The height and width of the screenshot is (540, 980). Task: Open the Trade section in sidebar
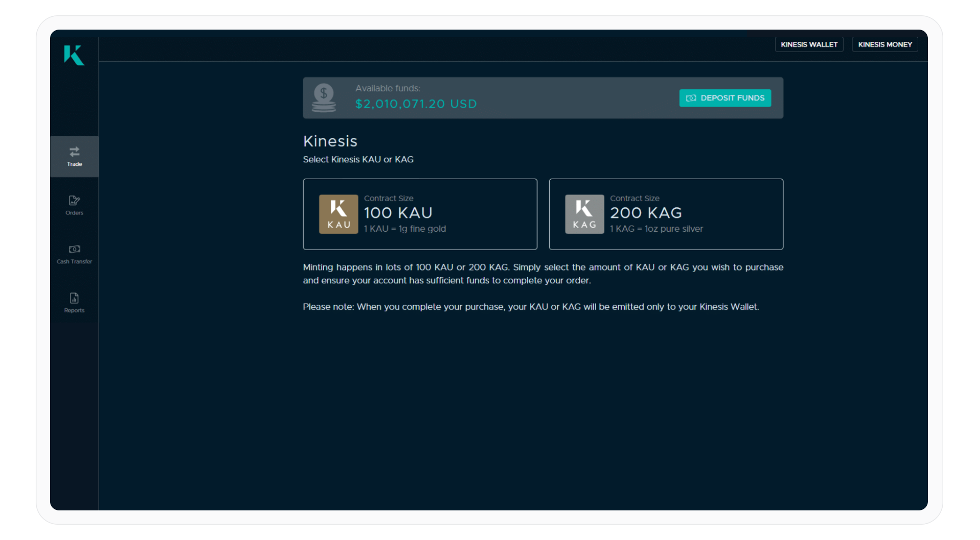[75, 157]
